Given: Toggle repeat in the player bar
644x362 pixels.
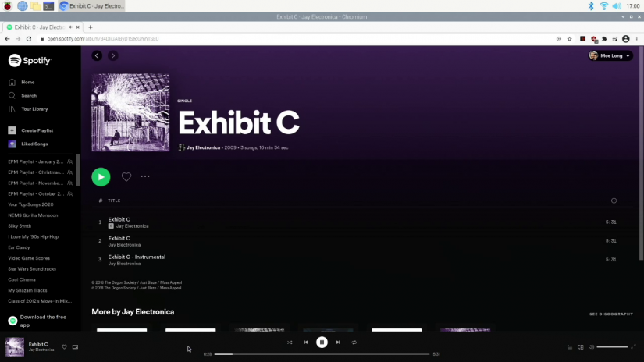Looking at the screenshot, I should click(x=354, y=342).
